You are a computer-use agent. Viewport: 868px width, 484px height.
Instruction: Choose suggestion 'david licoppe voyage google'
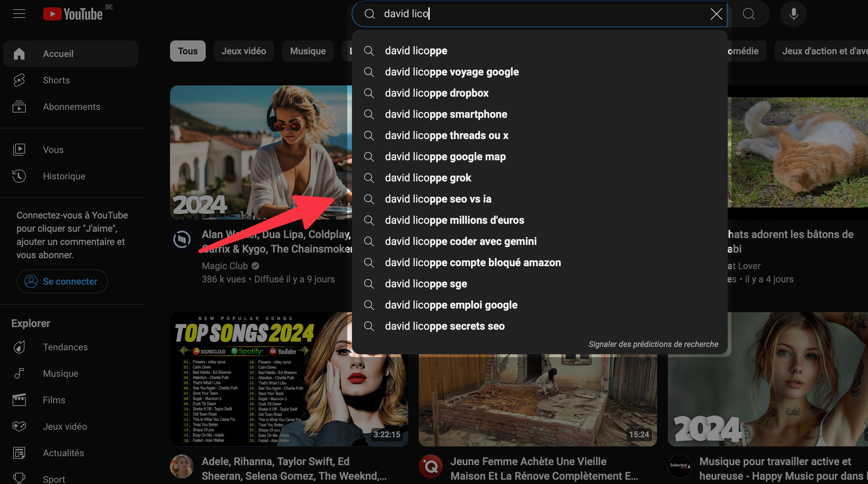click(539, 72)
